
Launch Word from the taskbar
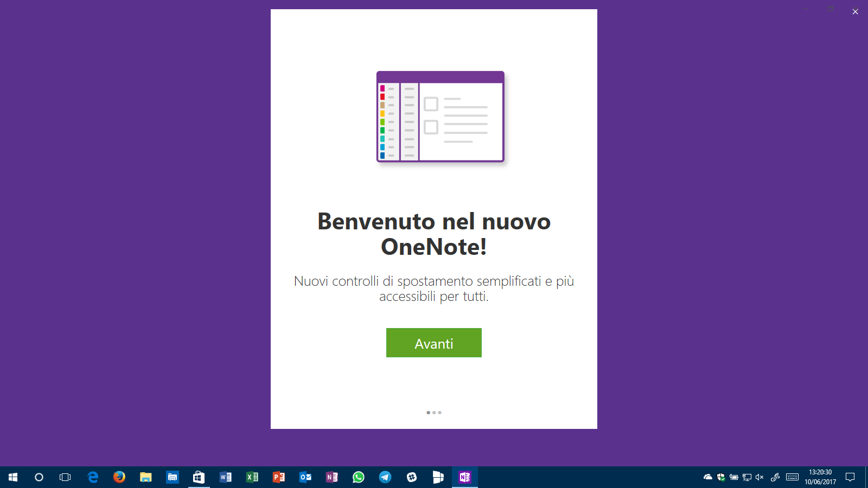tap(226, 477)
